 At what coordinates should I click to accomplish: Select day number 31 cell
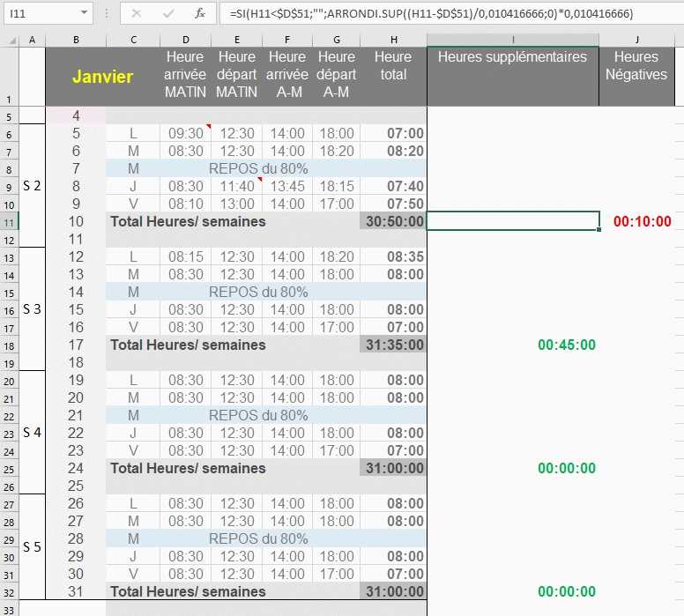coord(76,592)
